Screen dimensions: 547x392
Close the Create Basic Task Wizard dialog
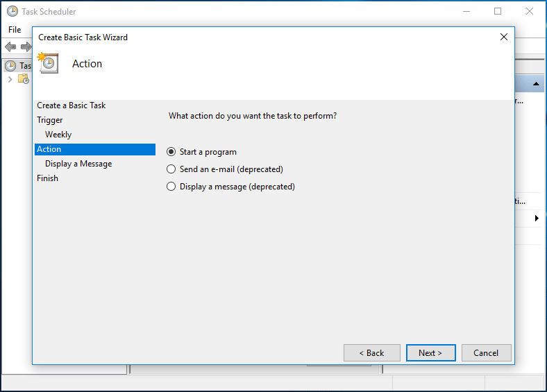click(x=504, y=37)
